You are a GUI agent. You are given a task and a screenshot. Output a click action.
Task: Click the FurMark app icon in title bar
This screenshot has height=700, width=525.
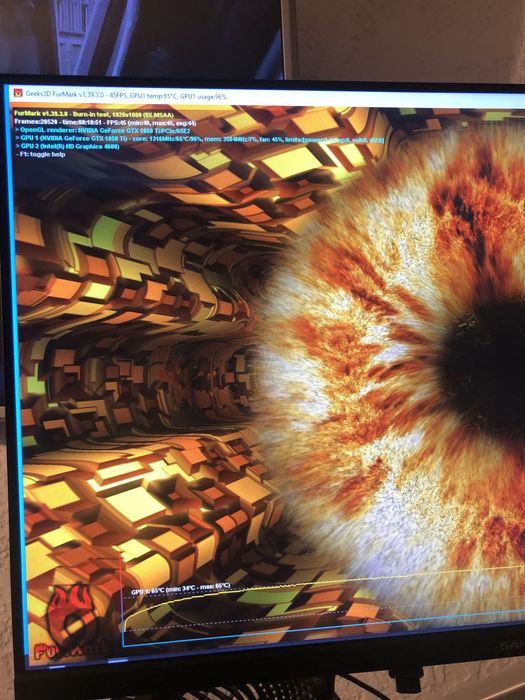tap(18, 93)
